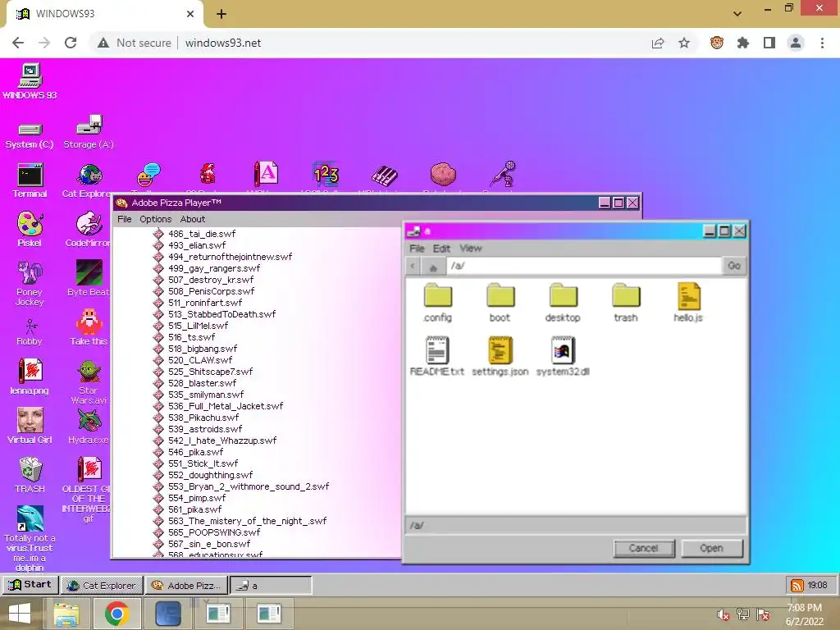The height and width of the screenshot is (630, 840).
Task: Select the README.txt file
Action: click(438, 356)
